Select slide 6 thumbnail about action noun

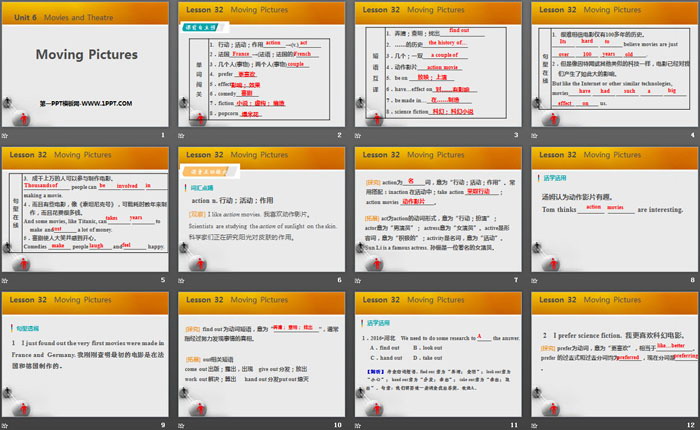pyautogui.click(x=261, y=209)
